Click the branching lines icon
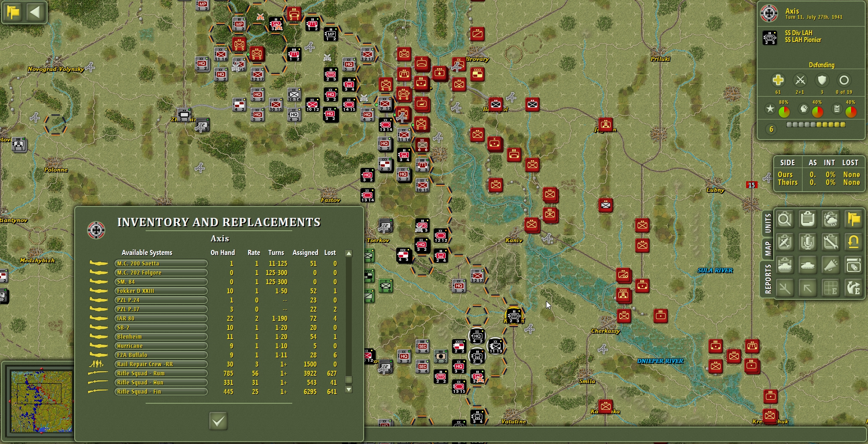This screenshot has width=868, height=444. tap(785, 288)
